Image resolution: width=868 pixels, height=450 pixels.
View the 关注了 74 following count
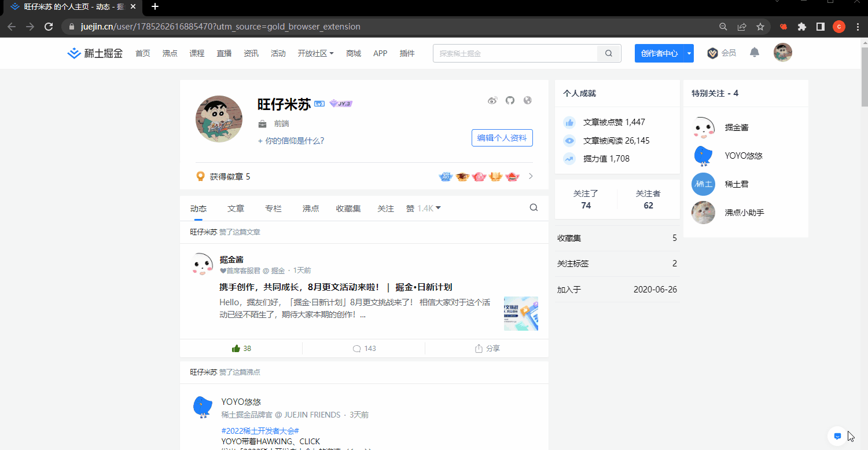click(586, 199)
